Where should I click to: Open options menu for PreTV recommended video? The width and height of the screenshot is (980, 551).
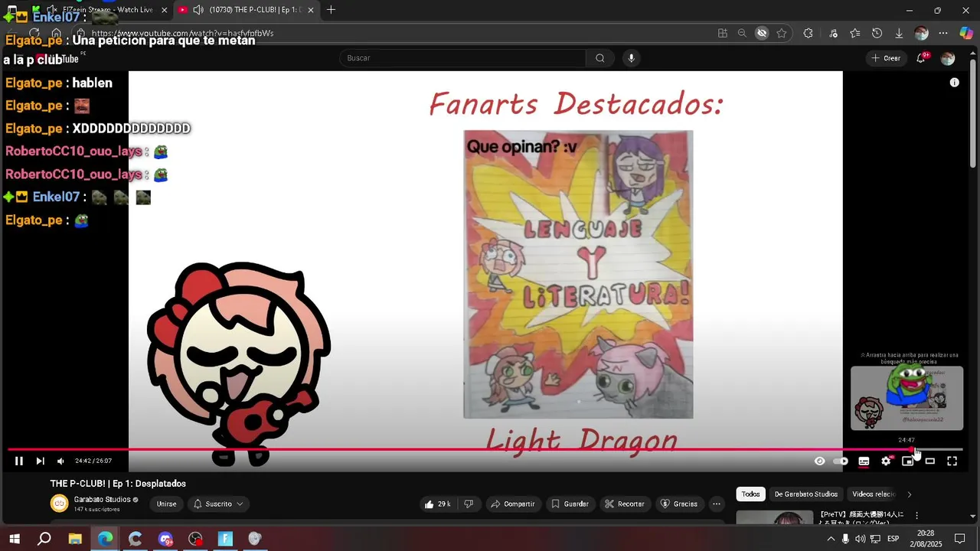click(916, 516)
